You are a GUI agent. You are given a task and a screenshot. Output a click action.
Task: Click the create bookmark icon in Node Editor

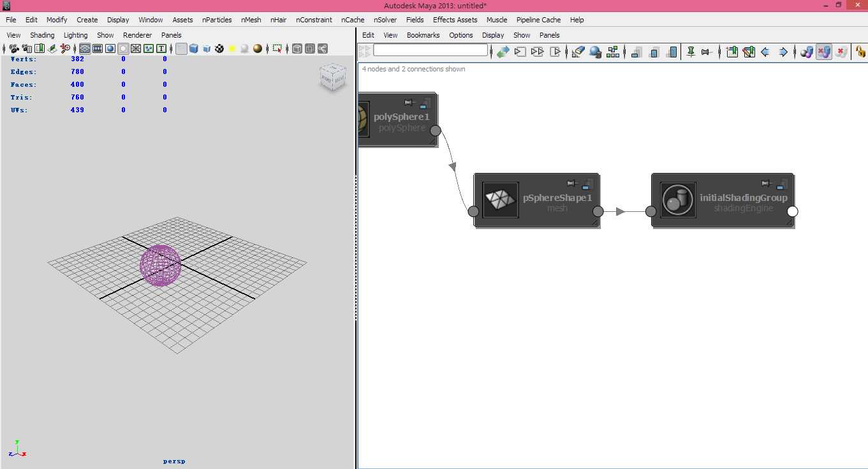[x=732, y=52]
